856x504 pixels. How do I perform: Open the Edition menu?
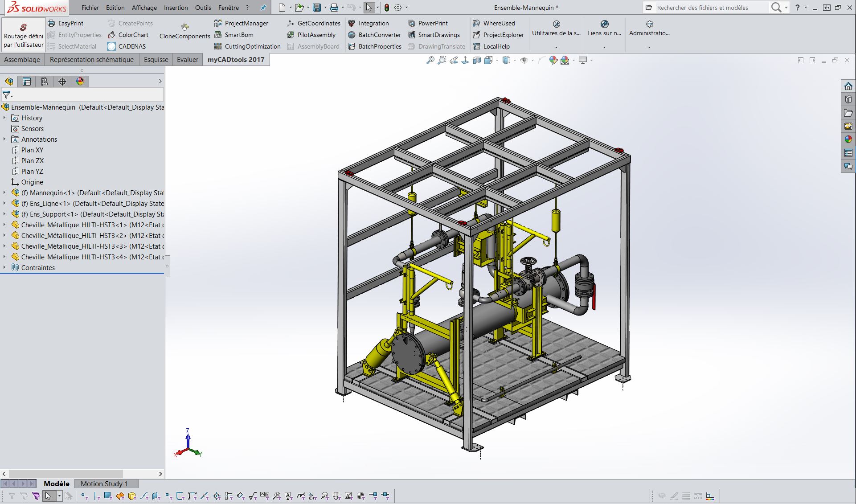pyautogui.click(x=115, y=8)
